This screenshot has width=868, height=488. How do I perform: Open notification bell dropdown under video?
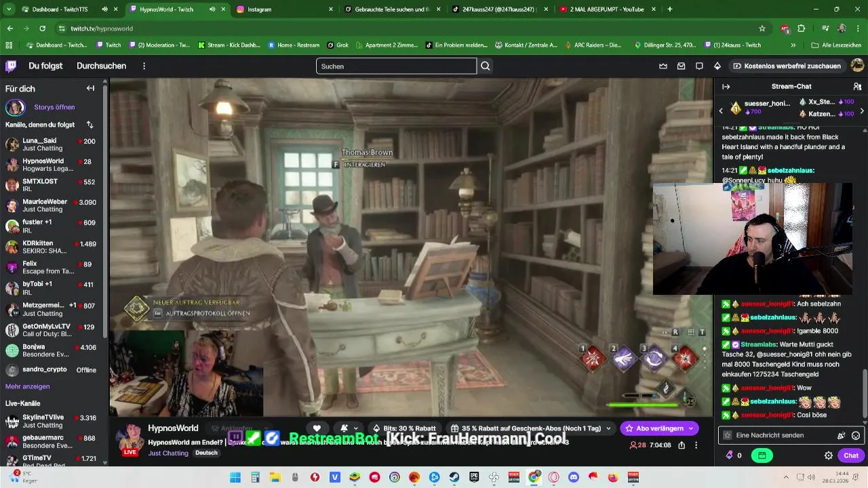349,428
